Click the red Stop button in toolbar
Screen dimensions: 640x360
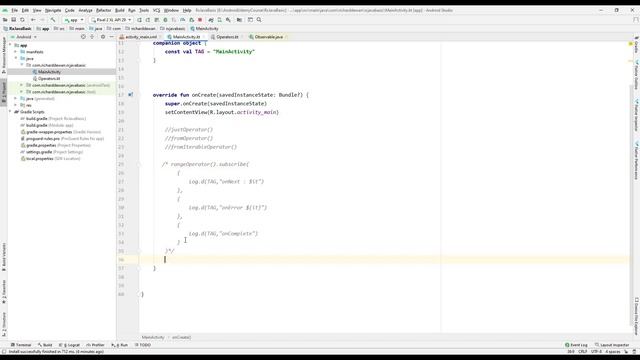click(x=200, y=20)
